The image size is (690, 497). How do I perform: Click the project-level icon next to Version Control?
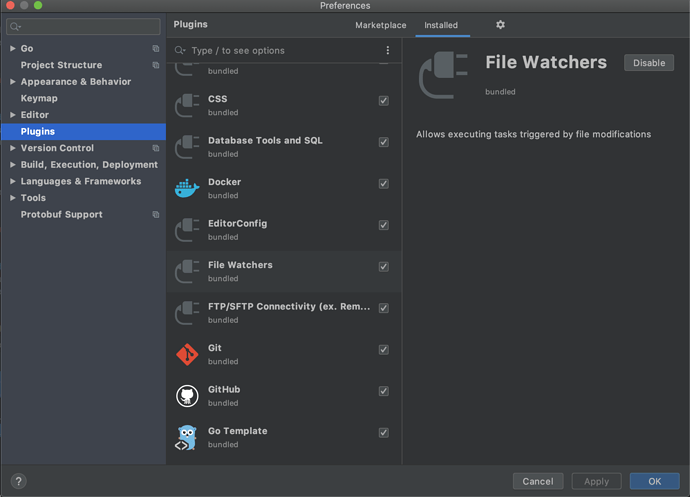click(156, 148)
